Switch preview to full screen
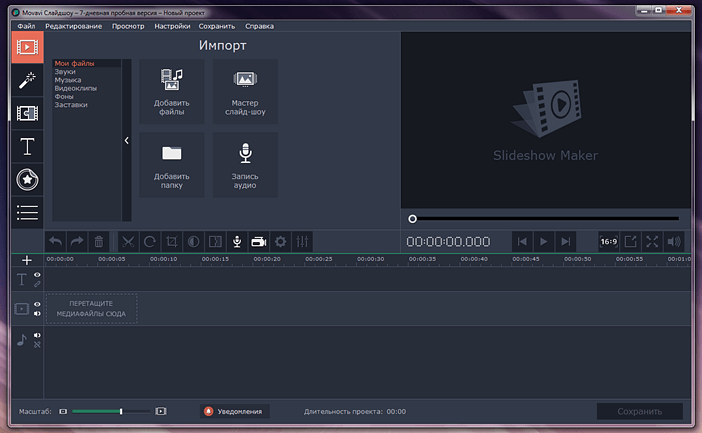Viewport: 702px width, 433px height. point(652,242)
